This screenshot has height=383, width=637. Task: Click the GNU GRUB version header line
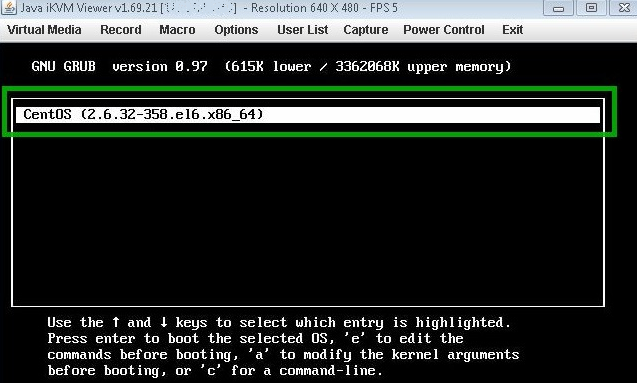tap(271, 66)
